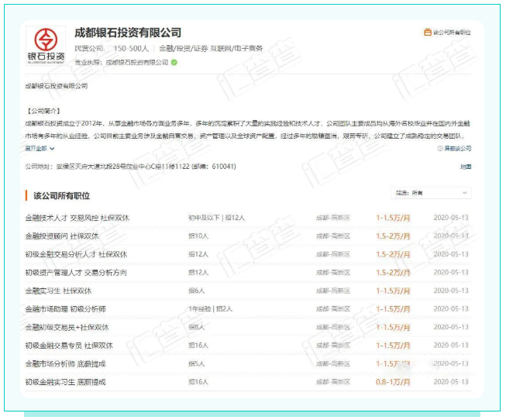Open job 初级金融交易专员 社保双休
This screenshot has width=506, height=420.
[x=69, y=346]
